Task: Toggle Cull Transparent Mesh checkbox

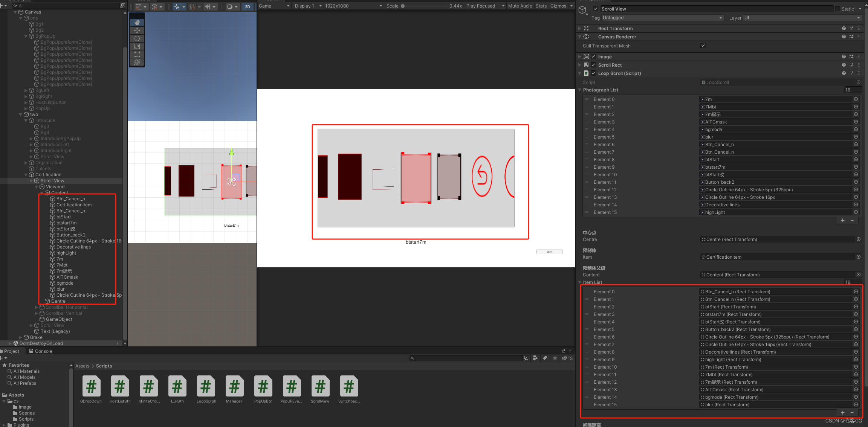Action: [703, 45]
